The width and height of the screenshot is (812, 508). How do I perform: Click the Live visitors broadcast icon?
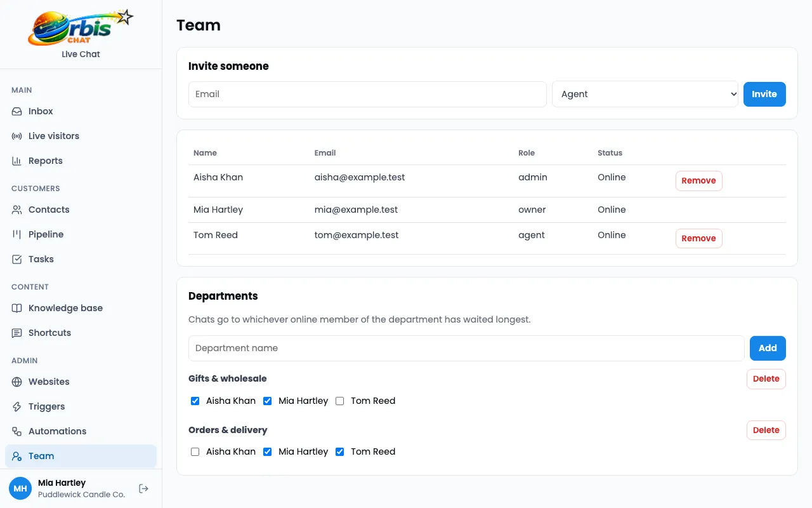[17, 136]
